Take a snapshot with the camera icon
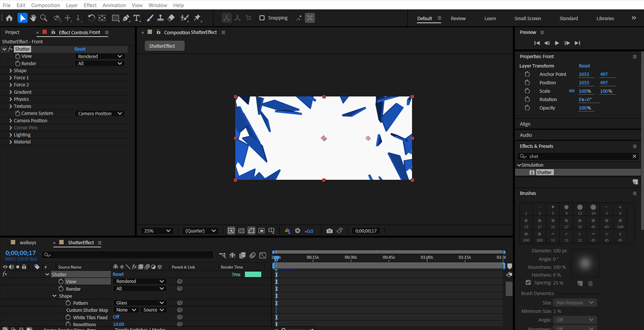Screen dimensions: 644x330 (x=329, y=231)
